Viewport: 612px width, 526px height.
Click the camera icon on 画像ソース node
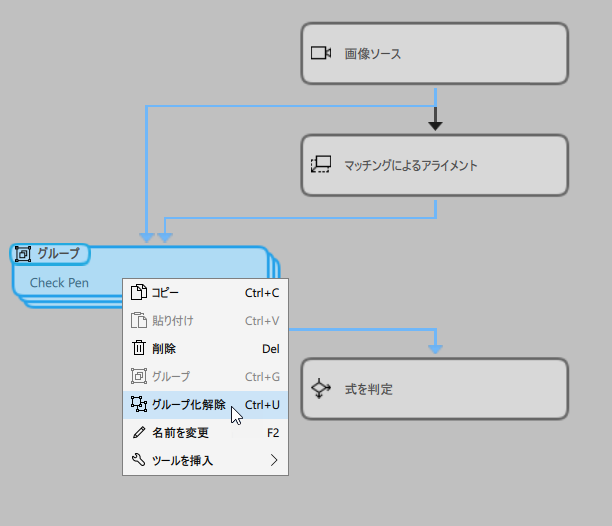point(320,53)
